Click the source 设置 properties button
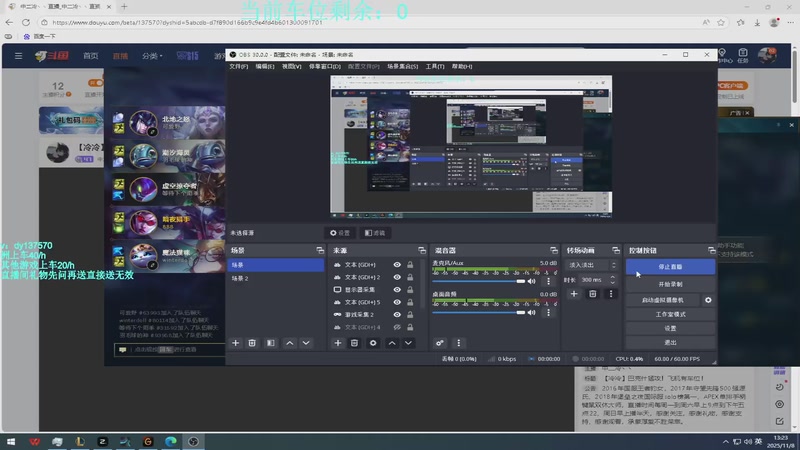This screenshot has width=800, height=450. coord(340,233)
